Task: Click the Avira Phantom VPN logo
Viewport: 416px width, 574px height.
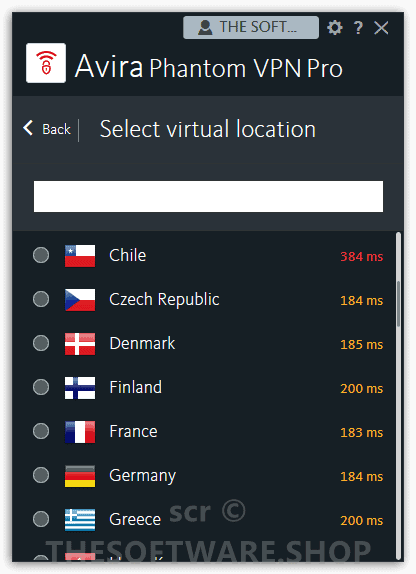Action: pos(46,63)
